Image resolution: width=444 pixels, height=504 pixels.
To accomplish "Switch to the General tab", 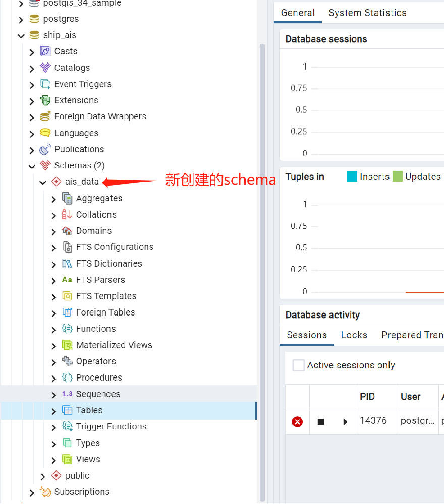I will [298, 13].
